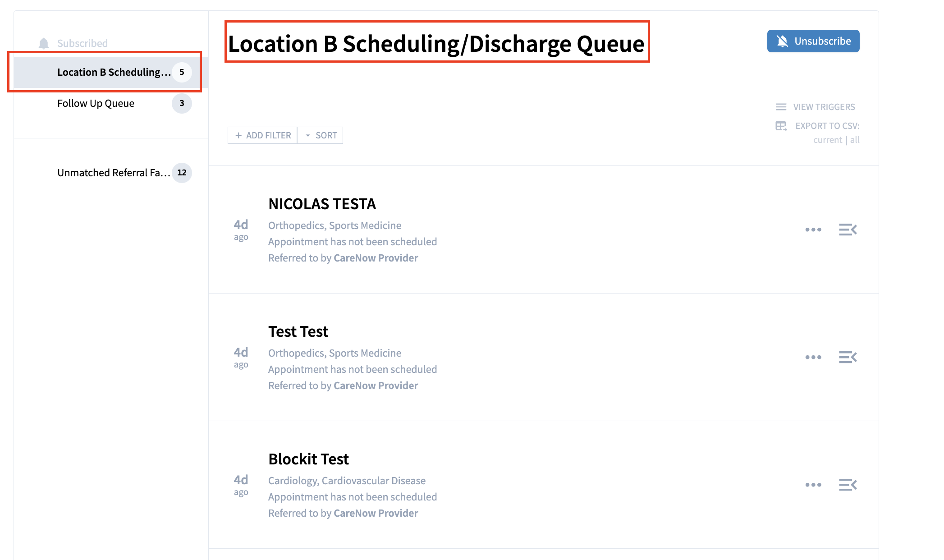Open NICOLAS TESTA patient entry
The image size is (944, 560).
[322, 204]
